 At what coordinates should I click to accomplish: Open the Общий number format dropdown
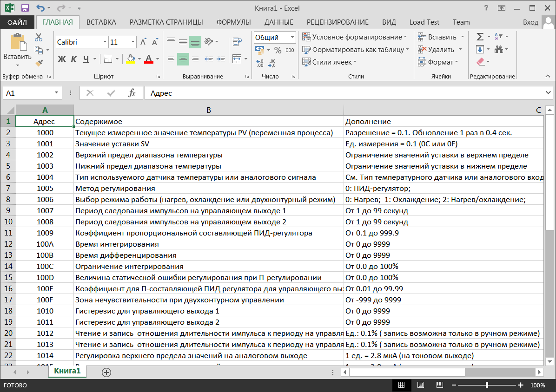tap(292, 37)
